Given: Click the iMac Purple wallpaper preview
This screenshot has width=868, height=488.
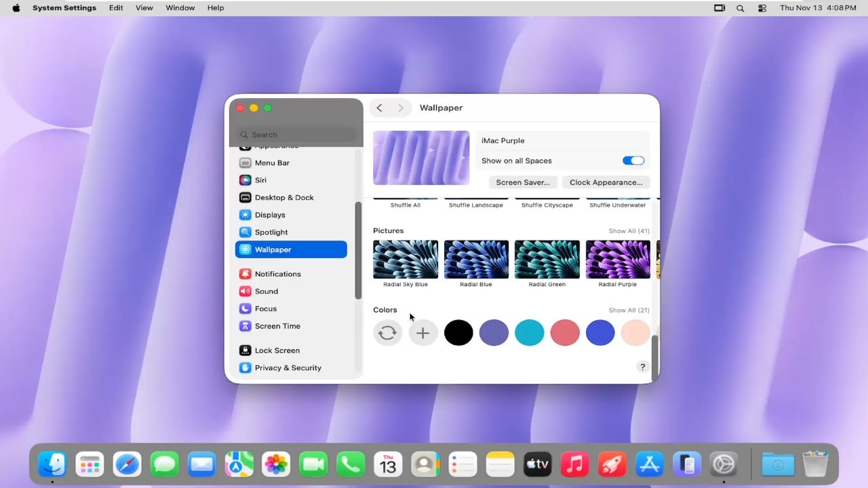Looking at the screenshot, I should pos(421,158).
